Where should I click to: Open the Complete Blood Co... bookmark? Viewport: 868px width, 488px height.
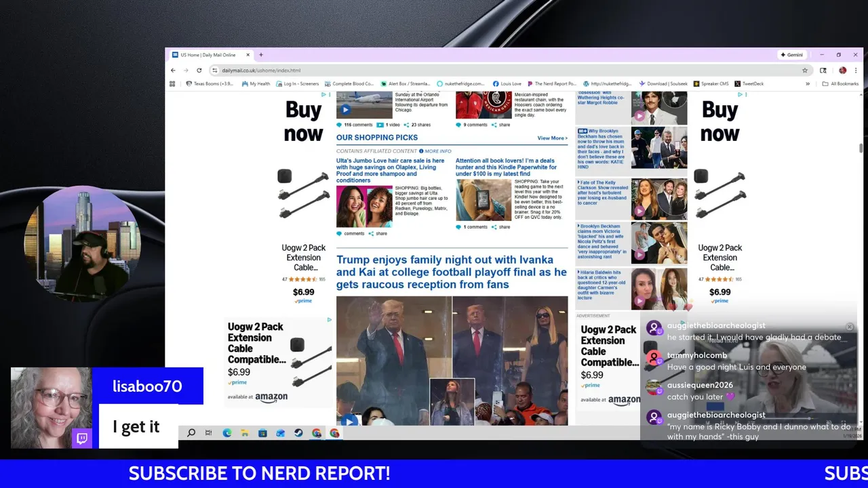coord(349,84)
